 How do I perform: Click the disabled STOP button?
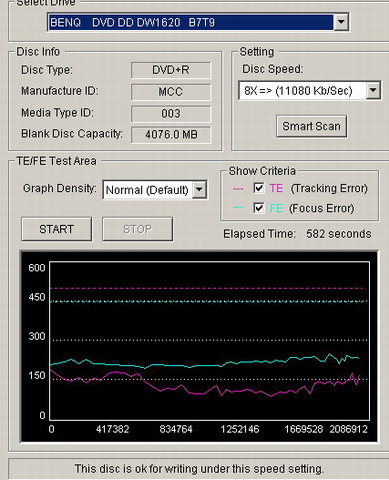137,229
